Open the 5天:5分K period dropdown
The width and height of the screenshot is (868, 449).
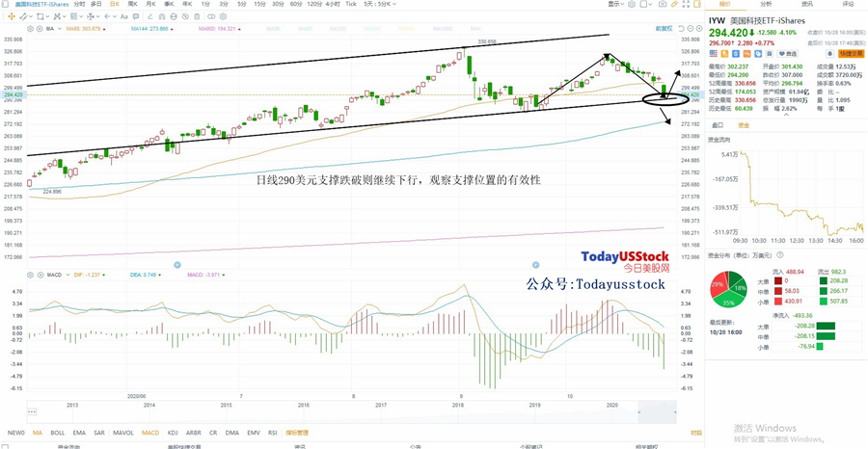point(378,4)
